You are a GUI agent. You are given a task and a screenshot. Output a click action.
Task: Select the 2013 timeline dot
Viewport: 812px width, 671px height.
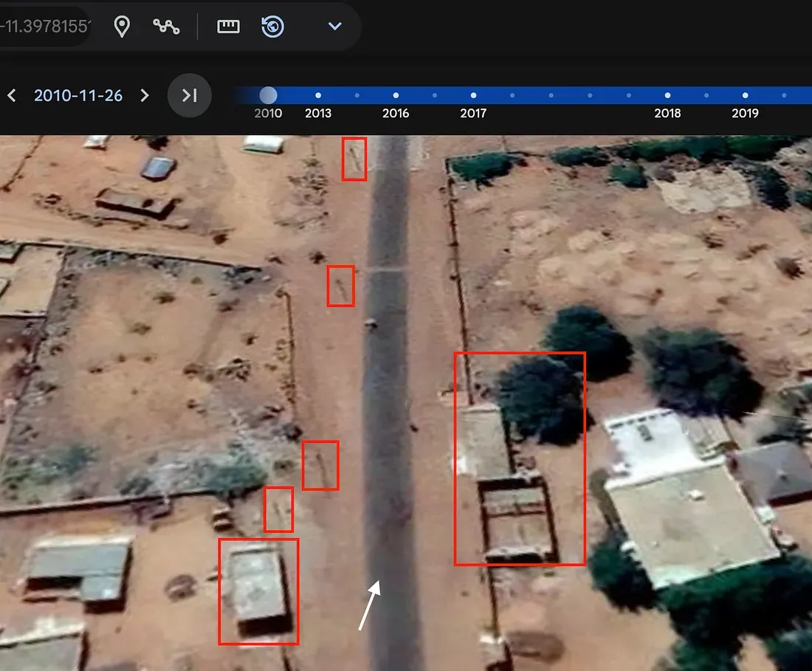coord(318,95)
